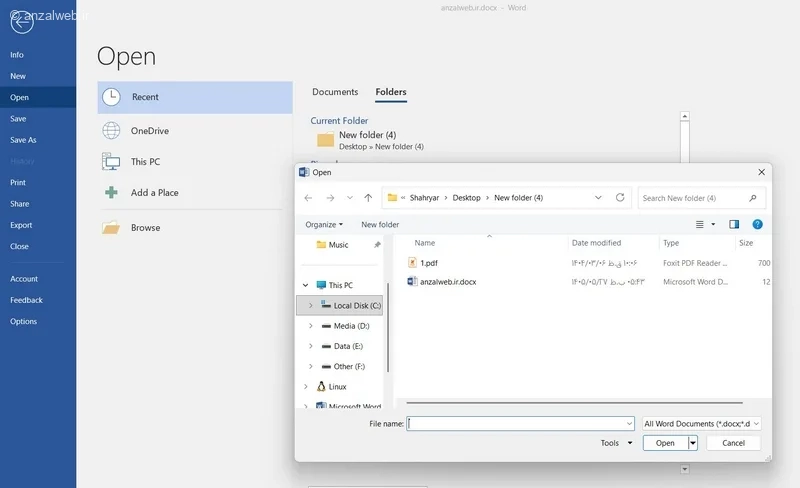
Task: Open the All Word Documents file type dropdown
Action: pyautogui.click(x=702, y=424)
